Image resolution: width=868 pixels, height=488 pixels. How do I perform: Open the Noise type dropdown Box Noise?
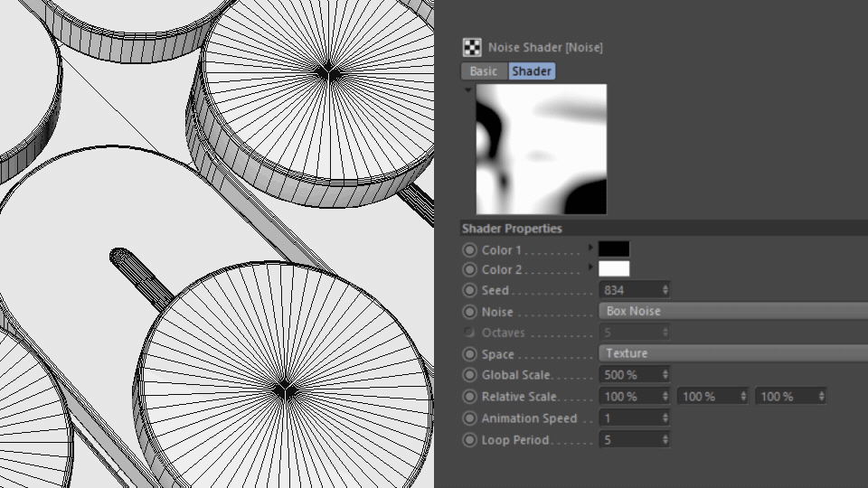click(733, 311)
